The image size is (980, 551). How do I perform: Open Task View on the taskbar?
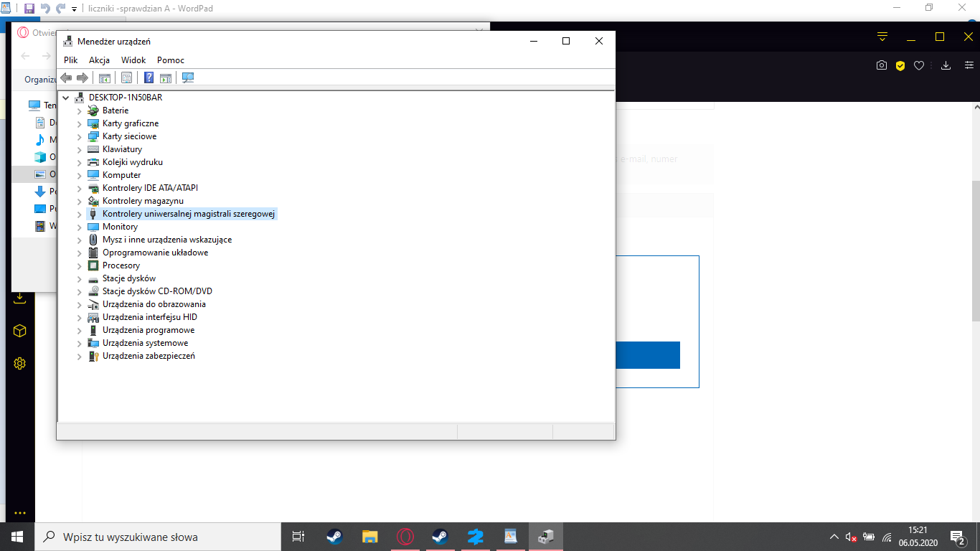[x=298, y=537]
